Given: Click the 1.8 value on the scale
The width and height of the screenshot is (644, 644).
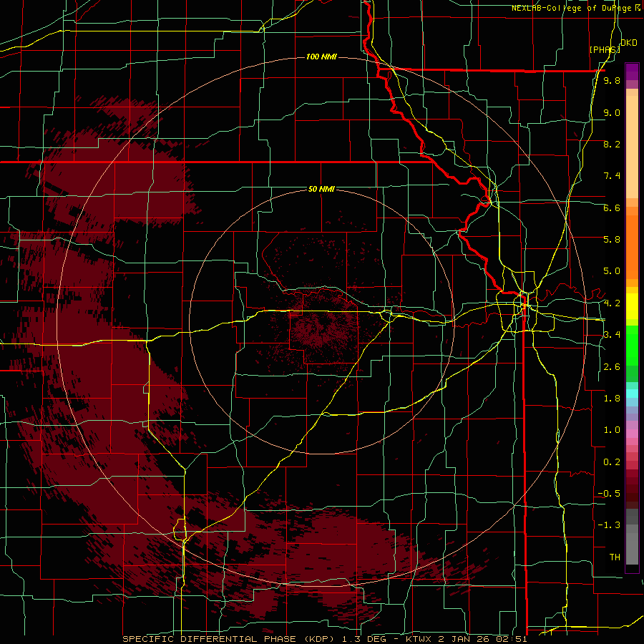Looking at the screenshot, I should [x=612, y=399].
